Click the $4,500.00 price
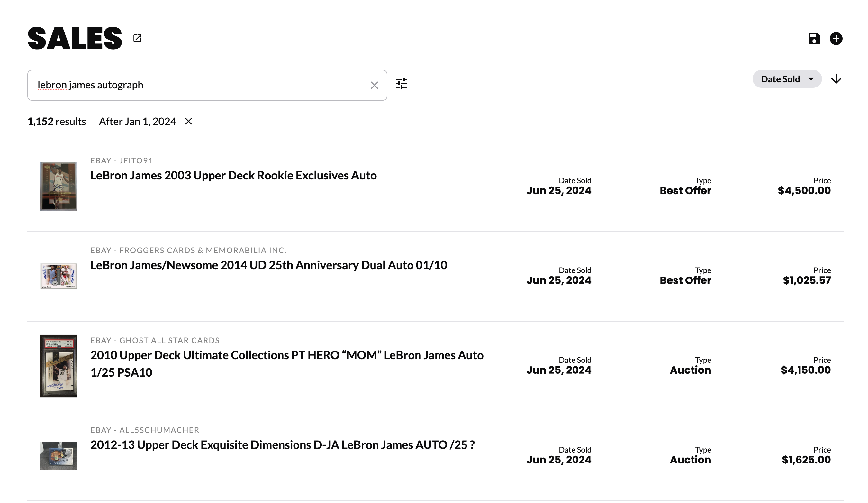This screenshot has width=868, height=503. [x=804, y=190]
